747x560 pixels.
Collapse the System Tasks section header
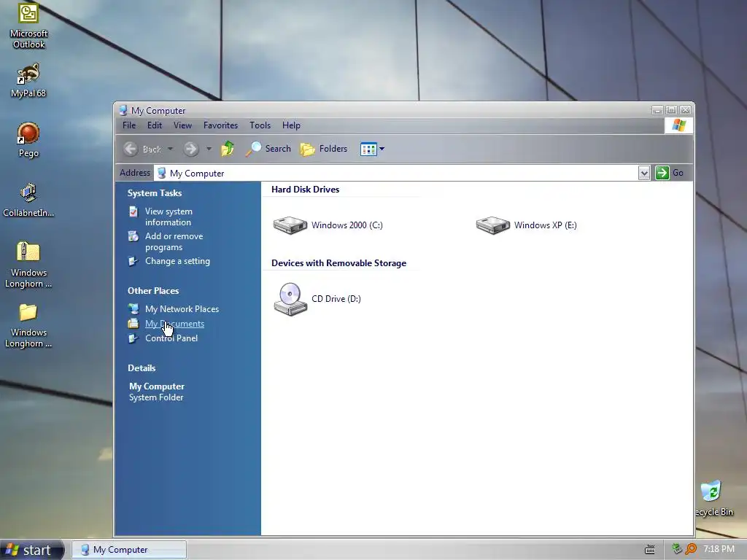(155, 192)
